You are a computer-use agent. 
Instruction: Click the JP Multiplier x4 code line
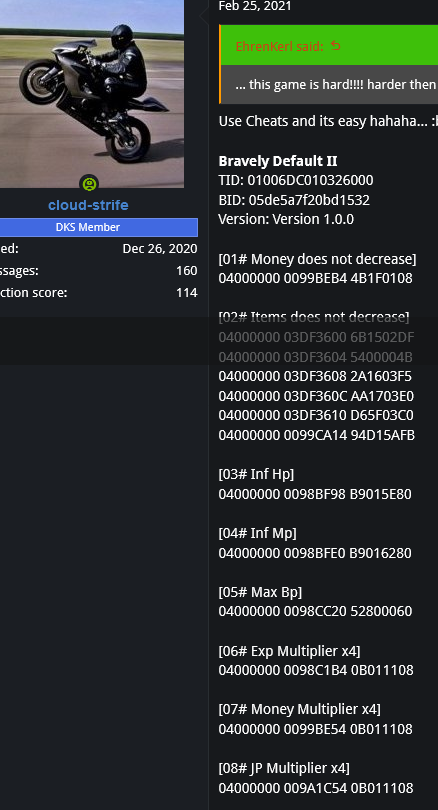[x=316, y=788]
